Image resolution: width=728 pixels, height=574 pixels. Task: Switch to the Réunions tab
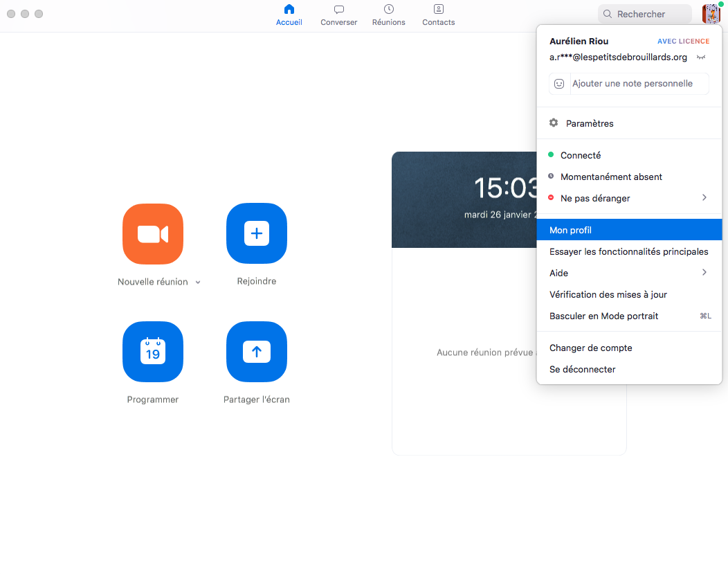pos(388,15)
